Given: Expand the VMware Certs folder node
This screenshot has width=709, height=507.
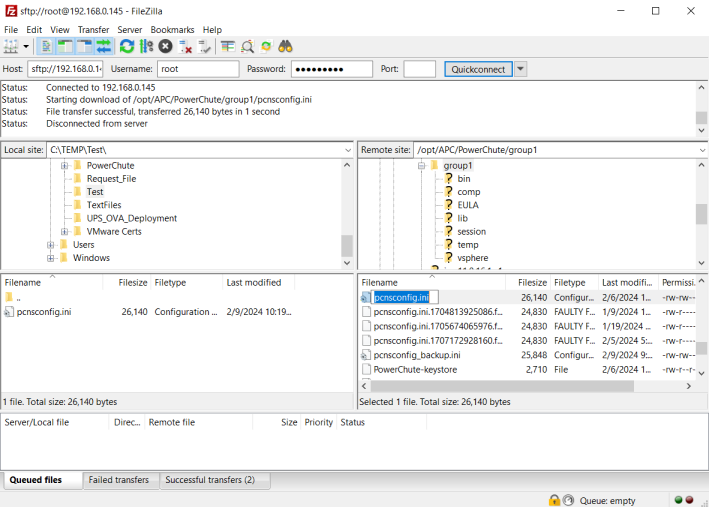Looking at the screenshot, I should click(65, 232).
